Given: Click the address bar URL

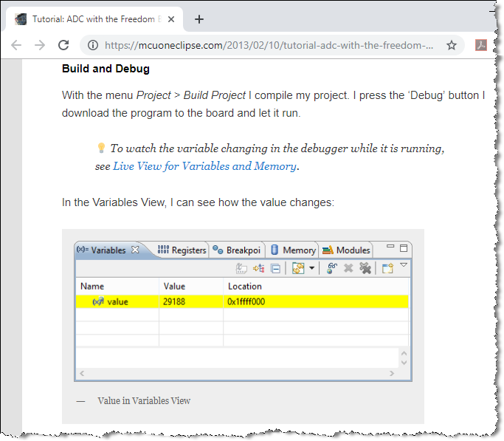Looking at the screenshot, I should (269, 45).
